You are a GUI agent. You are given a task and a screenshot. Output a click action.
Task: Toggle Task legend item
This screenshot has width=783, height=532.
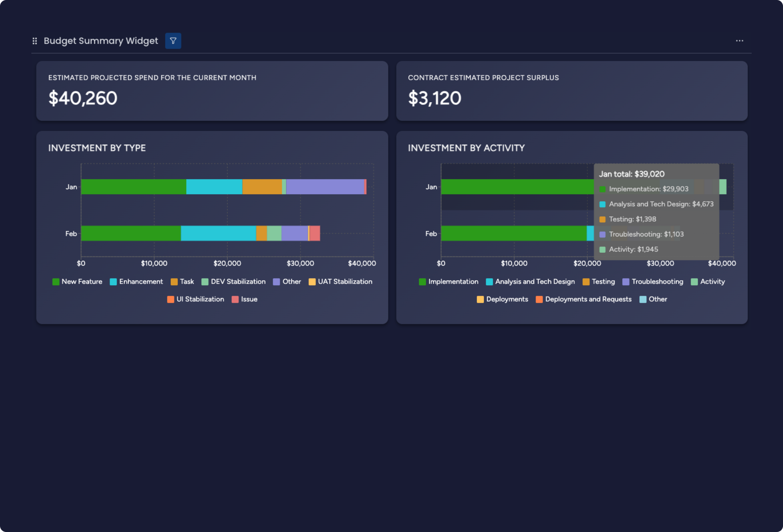182,282
